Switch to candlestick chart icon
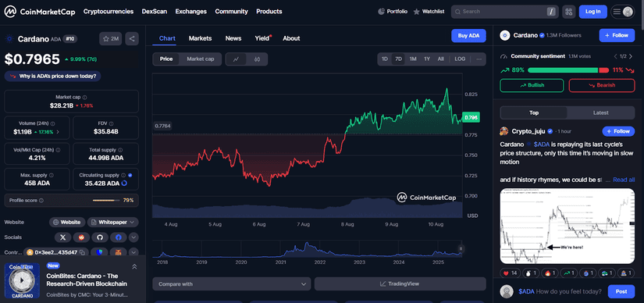Viewport: 644px width, 303px height. (257, 59)
